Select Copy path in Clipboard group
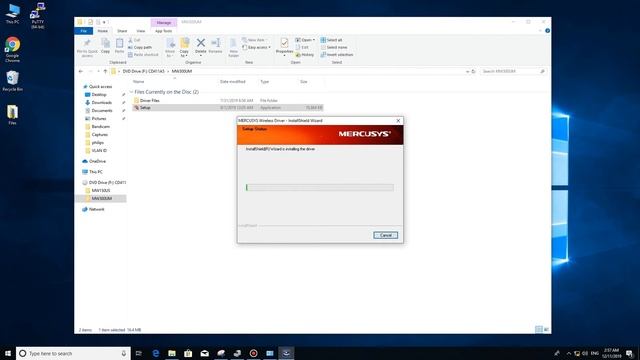Image resolution: width=640 pixels, height=360 pixels. click(x=140, y=47)
